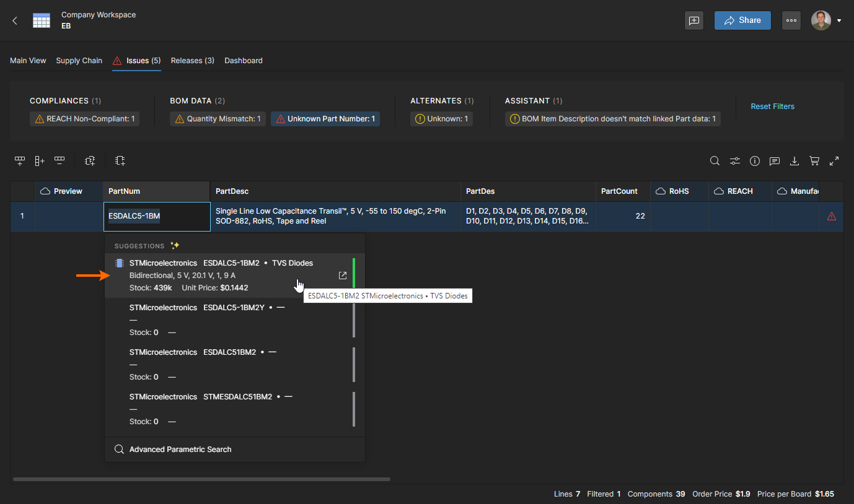Open the Releases (3) tab

(192, 61)
